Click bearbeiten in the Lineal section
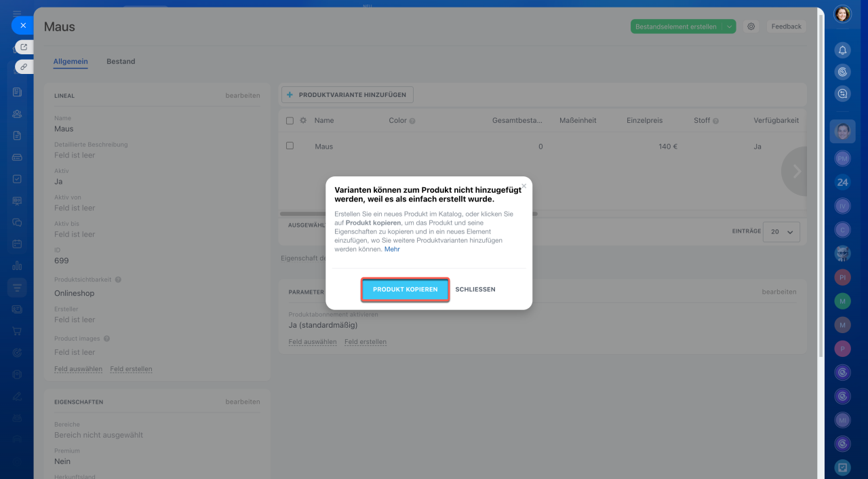Screen dimensions: 868x479 243,96
